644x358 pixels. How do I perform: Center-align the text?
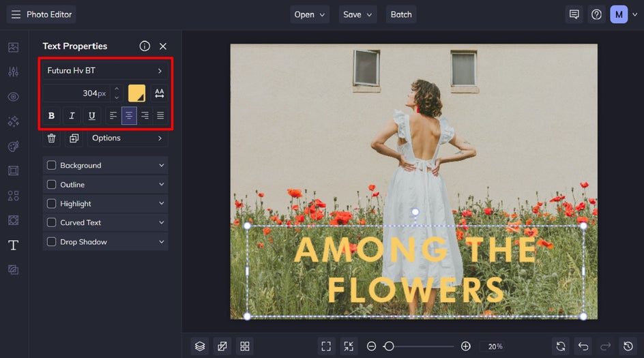point(129,116)
